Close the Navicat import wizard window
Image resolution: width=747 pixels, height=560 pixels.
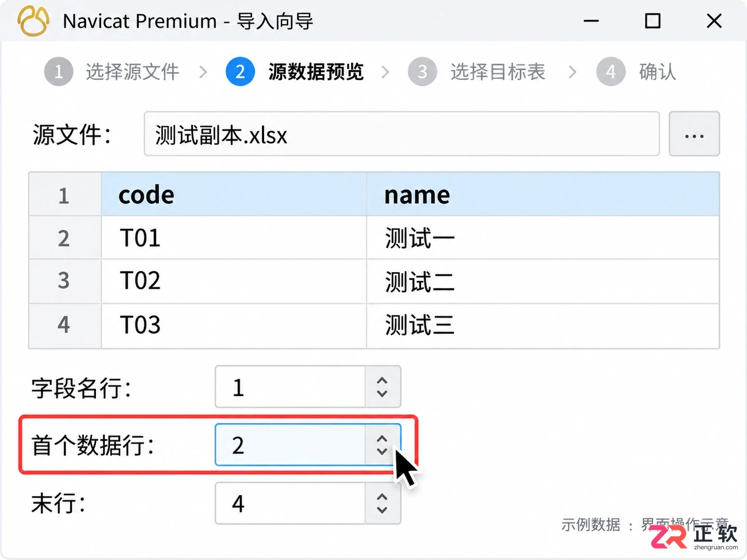click(x=714, y=21)
